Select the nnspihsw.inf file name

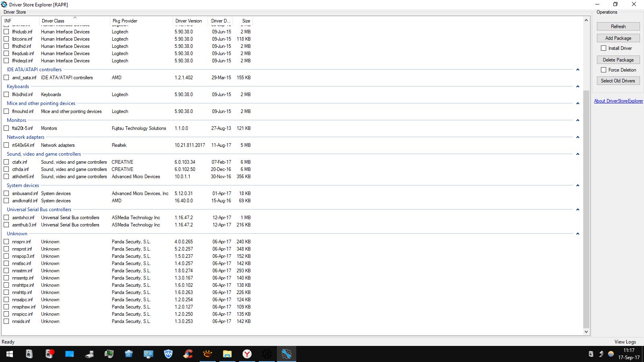tap(24, 307)
